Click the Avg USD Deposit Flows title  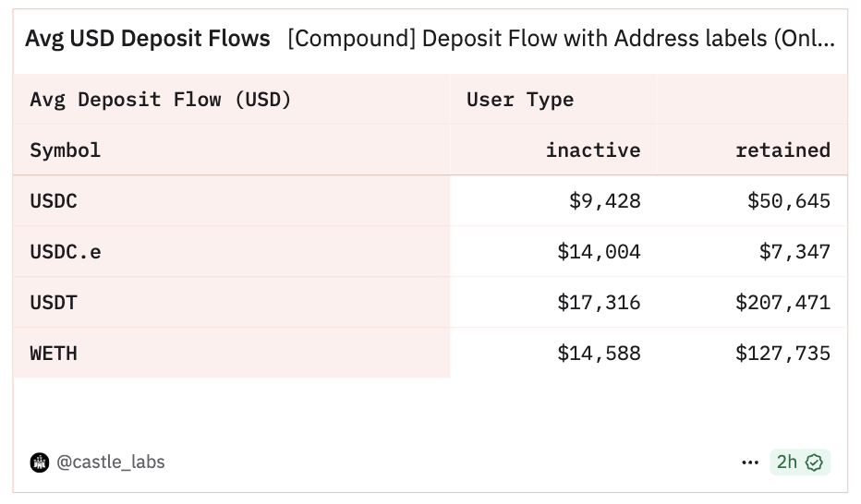(x=148, y=39)
